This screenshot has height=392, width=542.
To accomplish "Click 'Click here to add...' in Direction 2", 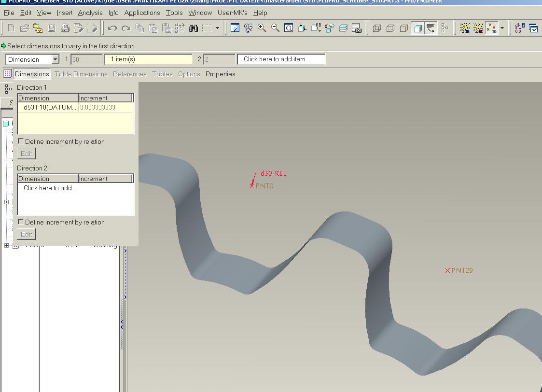I will pyautogui.click(x=50, y=188).
